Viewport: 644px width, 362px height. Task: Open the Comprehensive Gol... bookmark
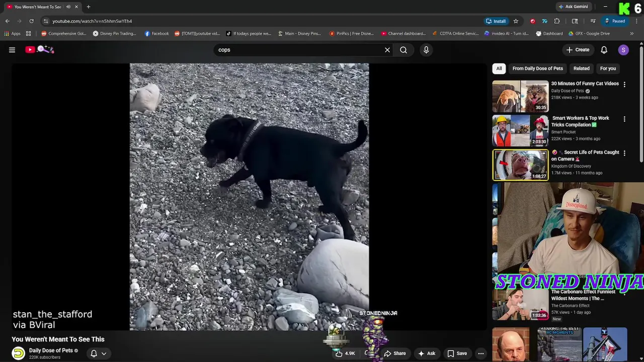click(x=64, y=34)
